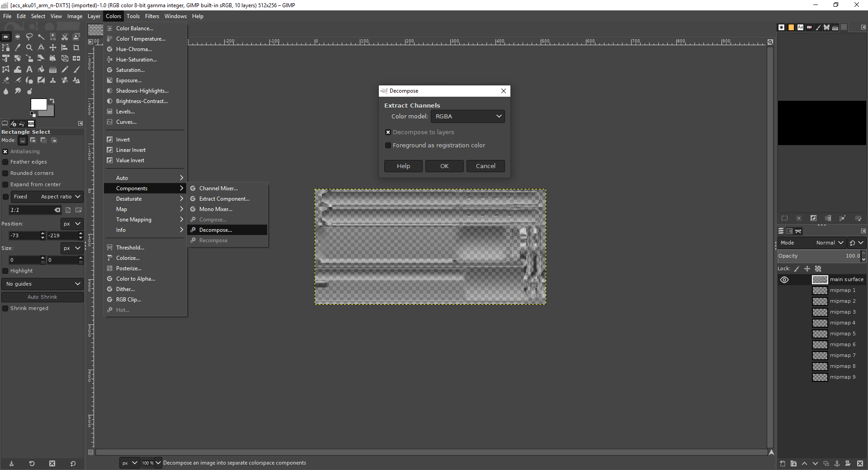Select the Text tool

point(29,70)
